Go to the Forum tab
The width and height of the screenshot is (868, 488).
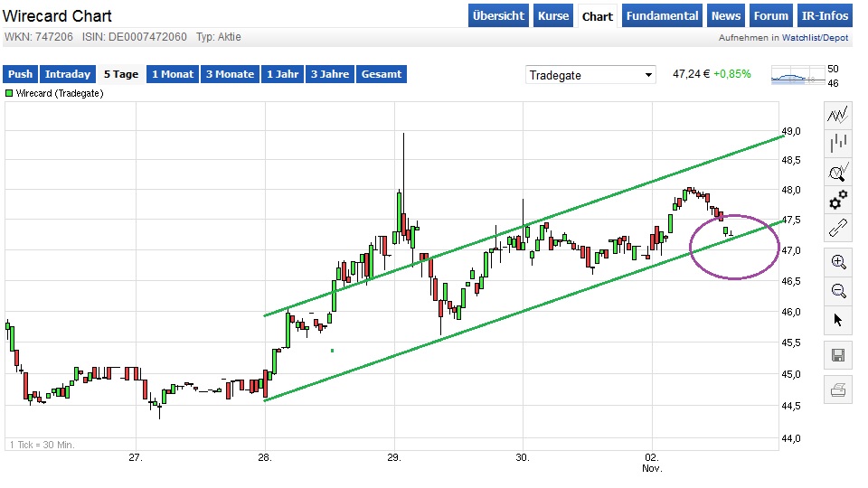770,16
